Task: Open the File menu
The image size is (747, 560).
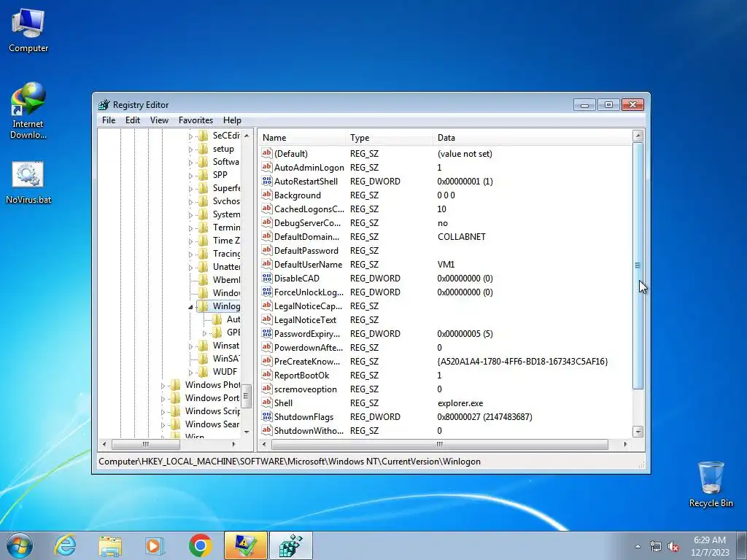Action: click(x=109, y=120)
